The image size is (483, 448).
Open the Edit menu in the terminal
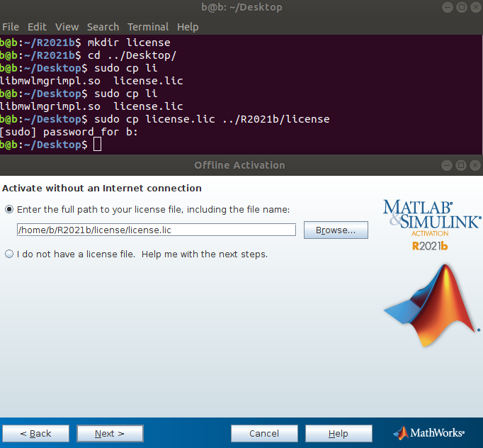[x=37, y=27]
